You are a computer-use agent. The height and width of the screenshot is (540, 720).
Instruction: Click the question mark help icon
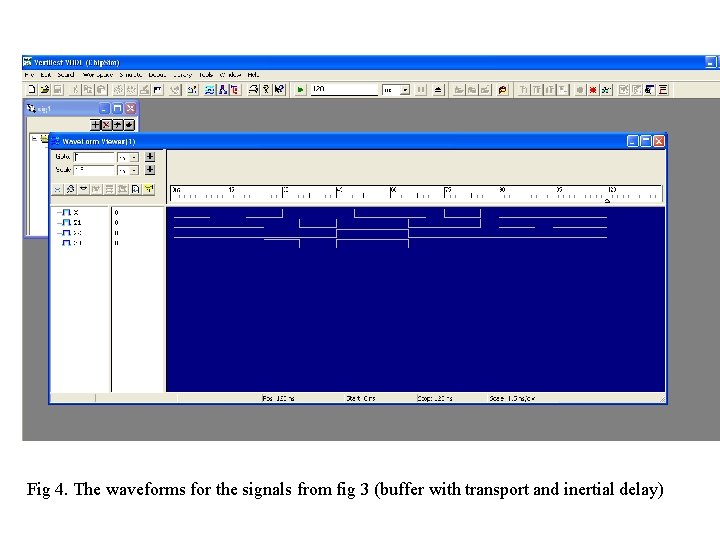266,90
